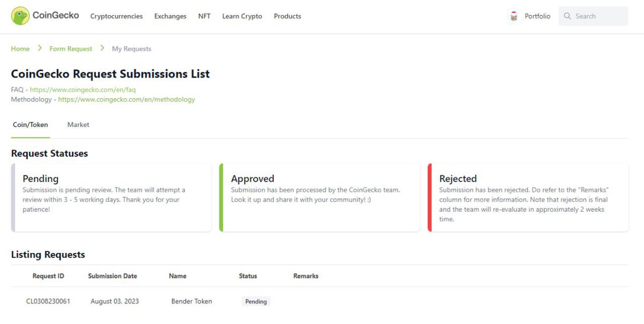
Task: Click the Bender Token name cell
Action: [192, 301]
